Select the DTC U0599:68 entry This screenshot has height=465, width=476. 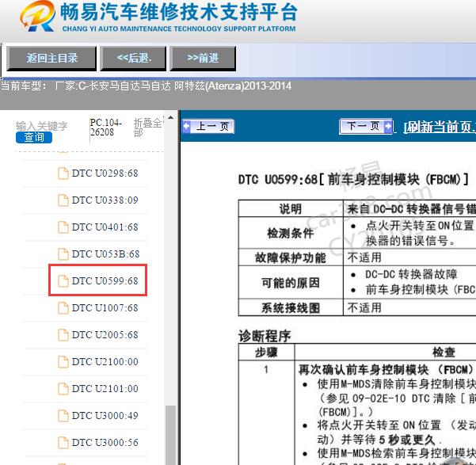(x=105, y=281)
